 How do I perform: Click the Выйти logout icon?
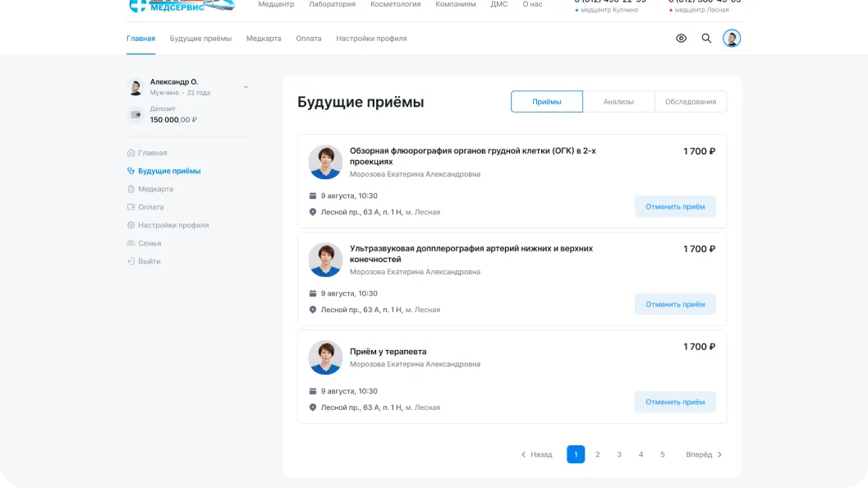131,261
